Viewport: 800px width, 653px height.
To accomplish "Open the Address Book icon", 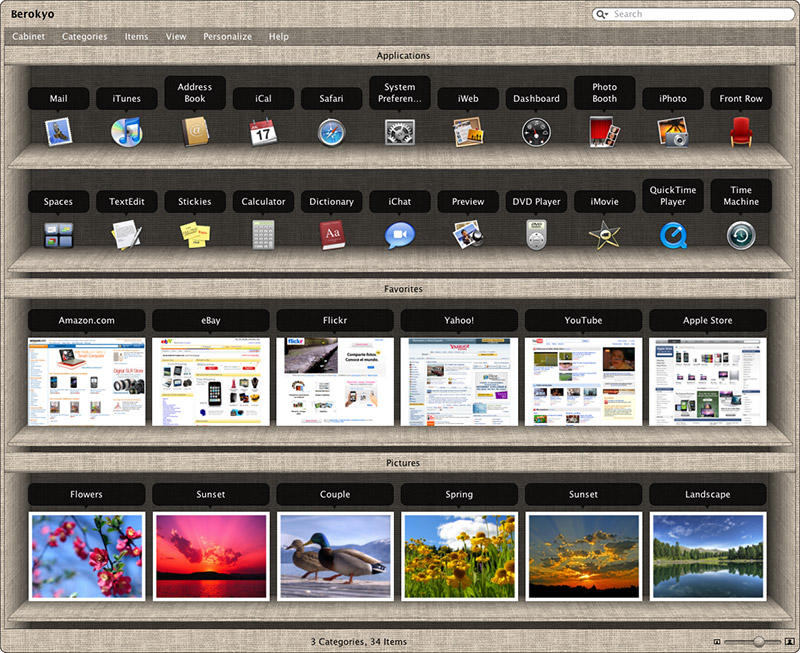I will click(195, 132).
